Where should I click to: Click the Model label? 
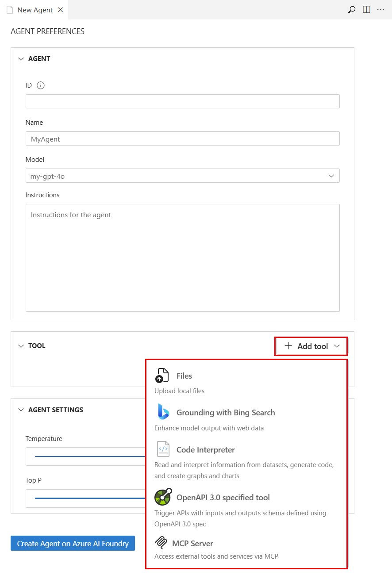[x=35, y=160]
